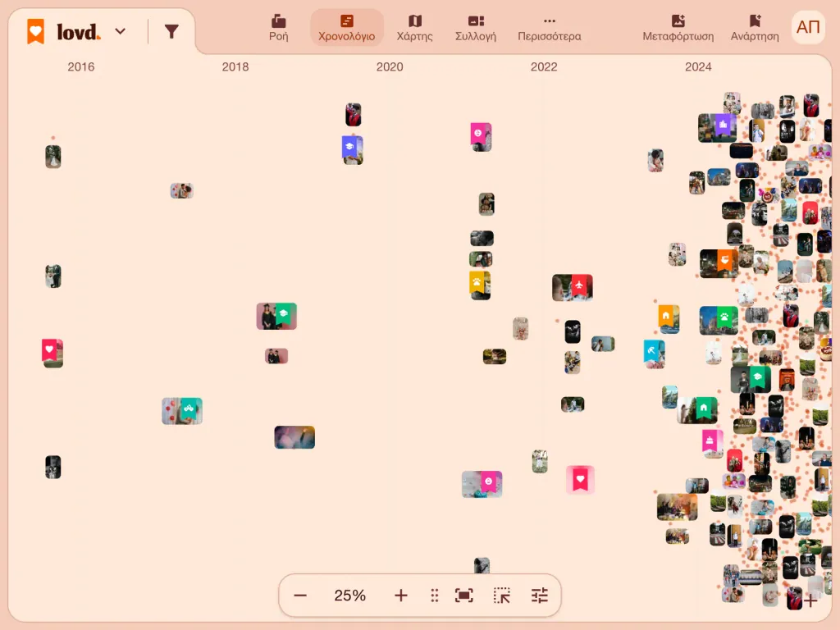Viewport: 840px width, 630px height.
Task: Open the filter funnel icon
Action: coord(171,32)
